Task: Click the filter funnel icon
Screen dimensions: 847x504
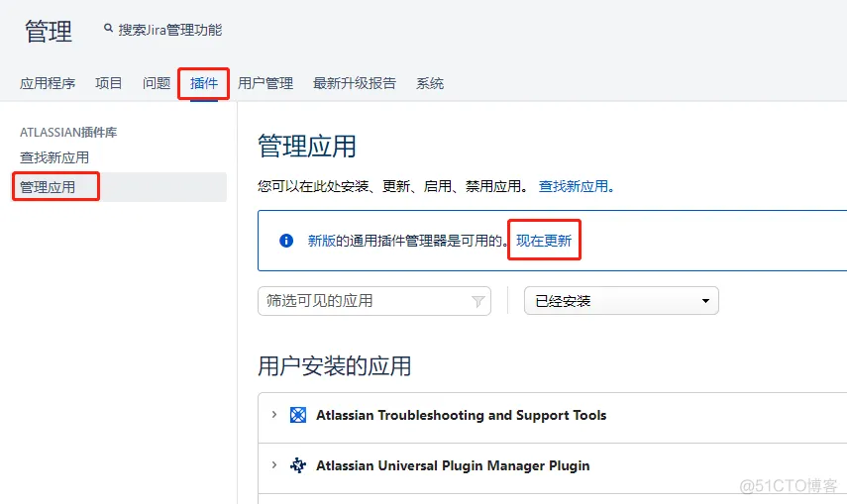Action: tap(477, 301)
